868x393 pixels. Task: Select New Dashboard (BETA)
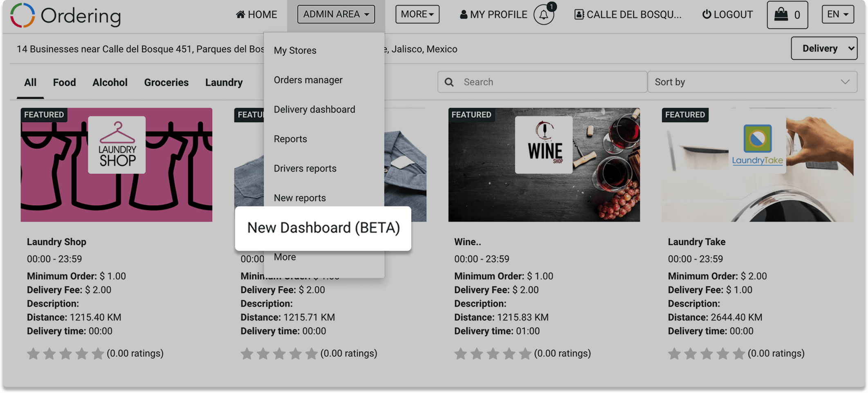323,228
